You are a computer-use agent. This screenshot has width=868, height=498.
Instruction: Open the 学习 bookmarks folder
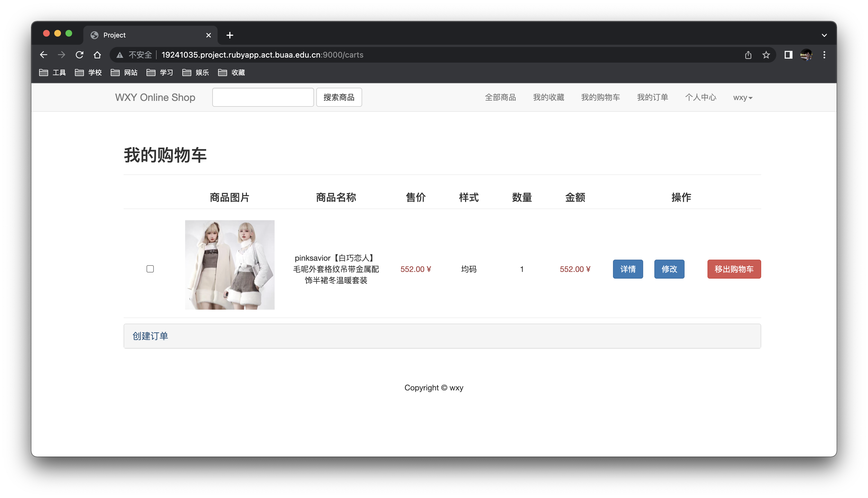[160, 72]
